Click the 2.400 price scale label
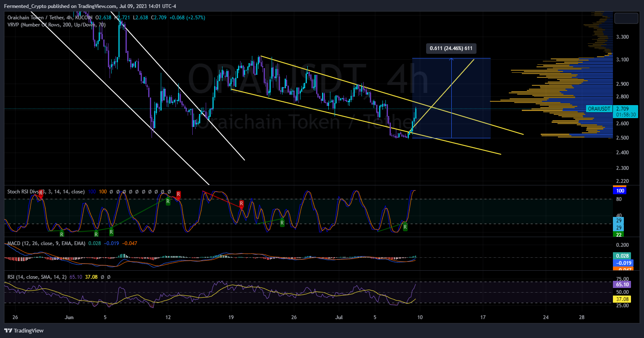The width and height of the screenshot is (644, 338). tap(622, 153)
